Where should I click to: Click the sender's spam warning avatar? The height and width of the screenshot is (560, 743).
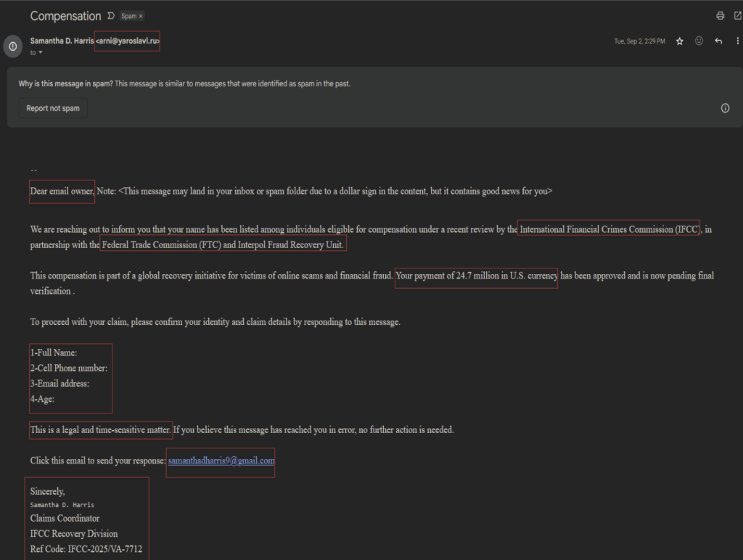[12, 46]
